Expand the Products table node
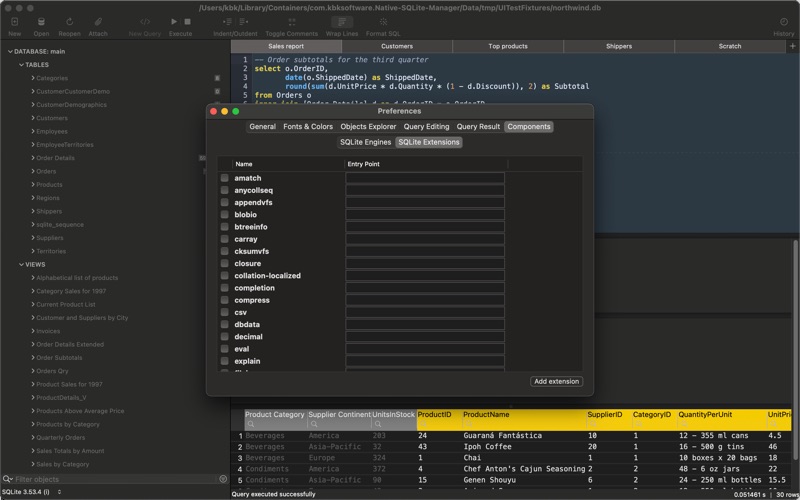 tap(33, 184)
